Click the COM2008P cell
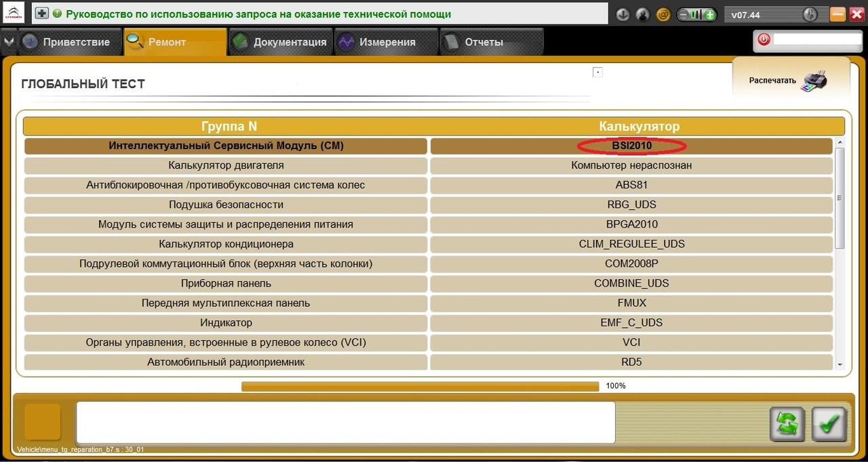868x462 pixels. tap(631, 264)
